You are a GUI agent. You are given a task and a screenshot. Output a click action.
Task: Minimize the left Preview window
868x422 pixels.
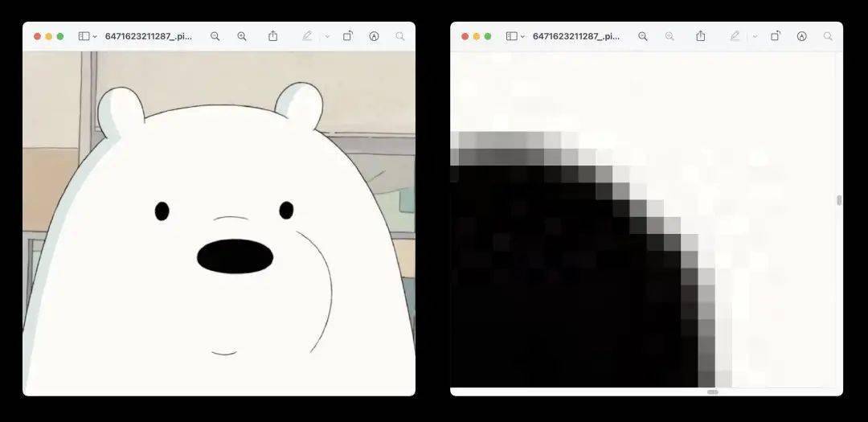point(49,36)
